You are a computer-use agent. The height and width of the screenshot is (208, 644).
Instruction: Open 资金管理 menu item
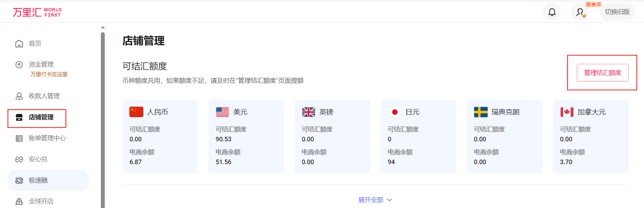pyautogui.click(x=41, y=65)
